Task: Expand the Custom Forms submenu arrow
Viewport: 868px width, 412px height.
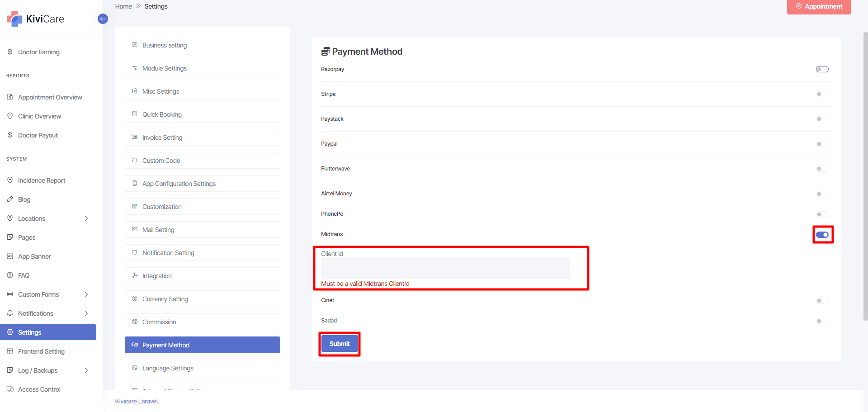Action: tap(86, 294)
